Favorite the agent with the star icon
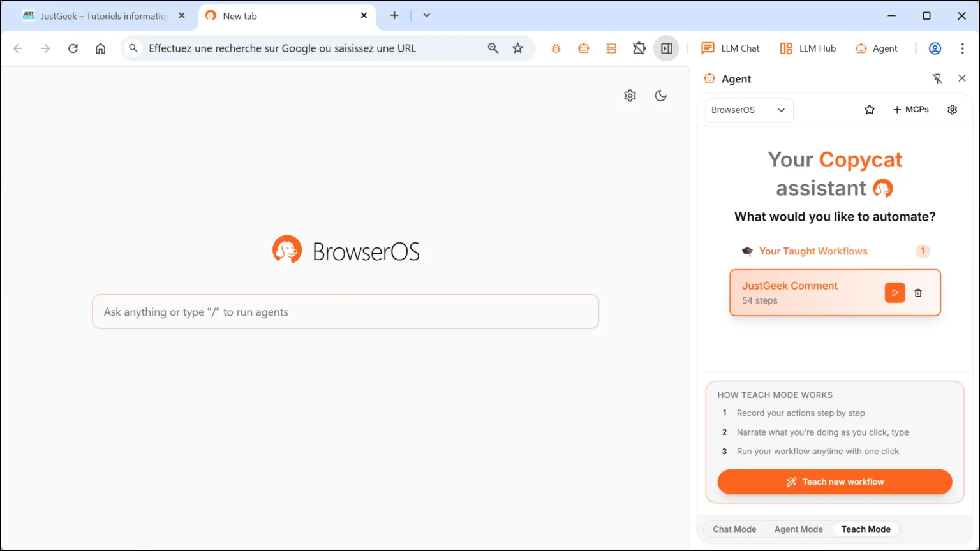The width and height of the screenshot is (980, 551). [869, 109]
